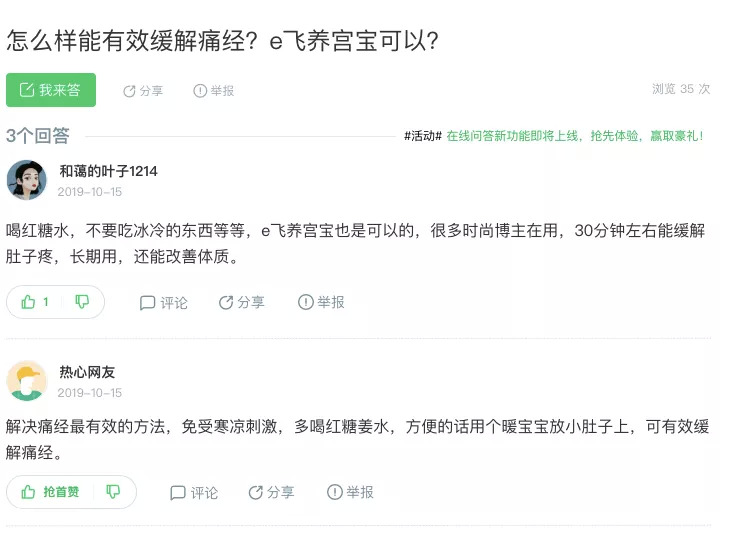Report the answer by 和蔼的叶子1214
Image resolution: width=731 pixels, height=545 pixels.
pos(320,302)
